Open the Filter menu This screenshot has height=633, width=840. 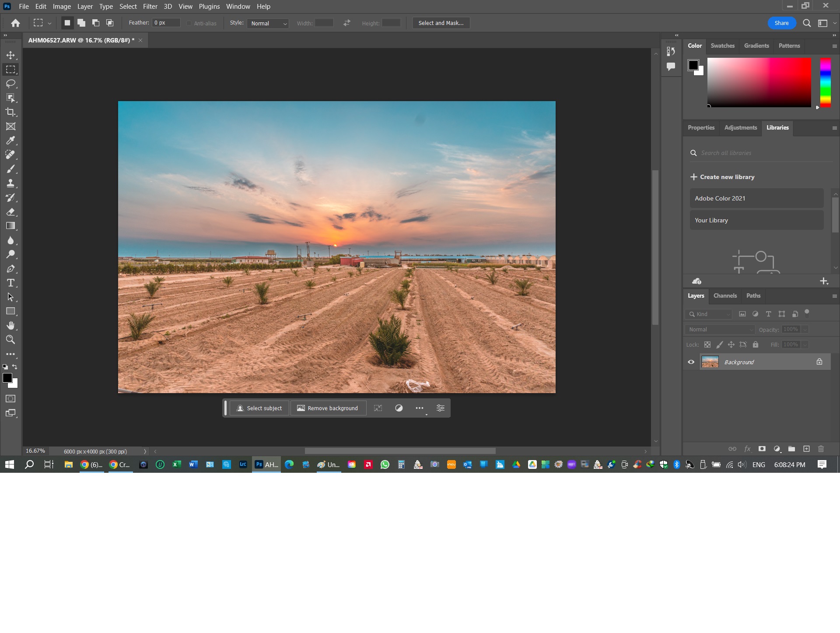tap(150, 6)
